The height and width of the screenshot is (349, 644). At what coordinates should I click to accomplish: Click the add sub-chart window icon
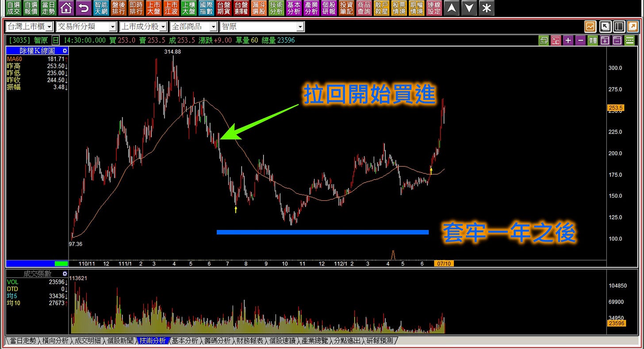click(x=605, y=41)
